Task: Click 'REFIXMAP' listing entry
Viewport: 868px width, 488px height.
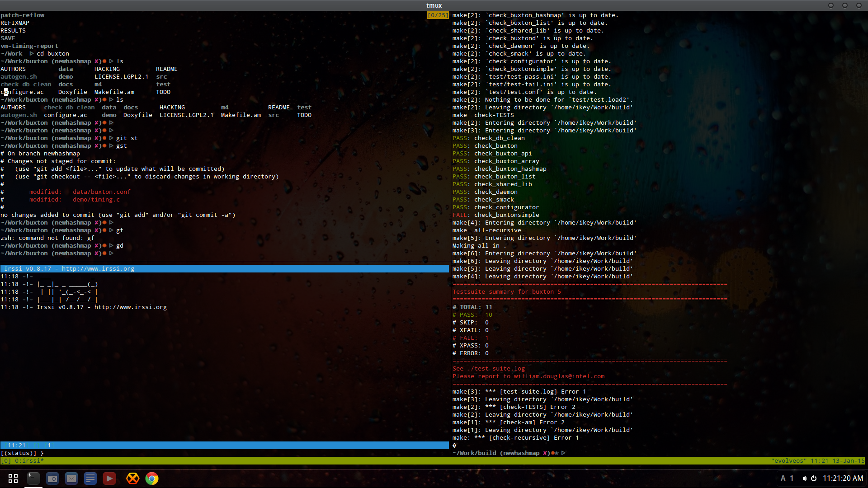Action: click(15, 23)
